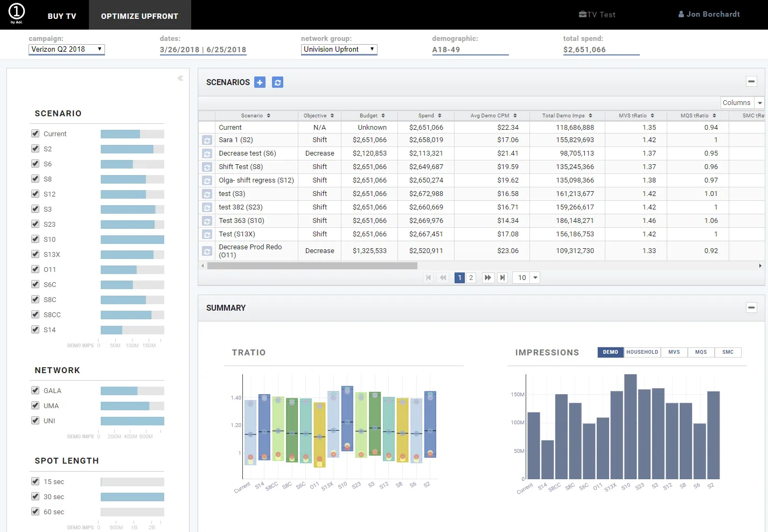Uncheck the UNI network checkbox
Screen dimensions: 768x532
point(36,421)
